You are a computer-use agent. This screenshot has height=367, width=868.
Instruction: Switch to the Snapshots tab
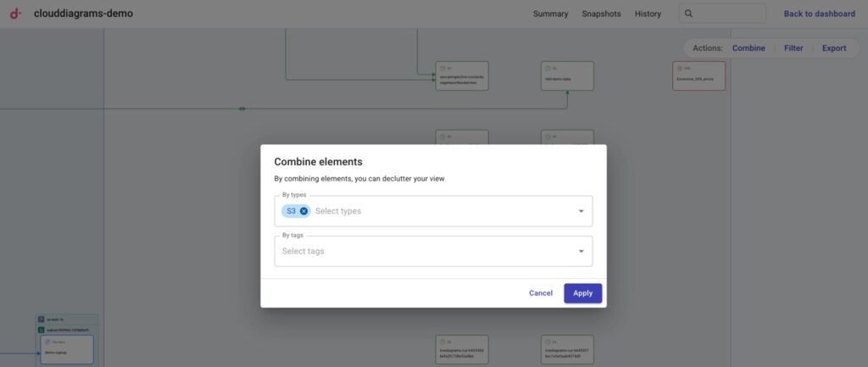pyautogui.click(x=601, y=14)
